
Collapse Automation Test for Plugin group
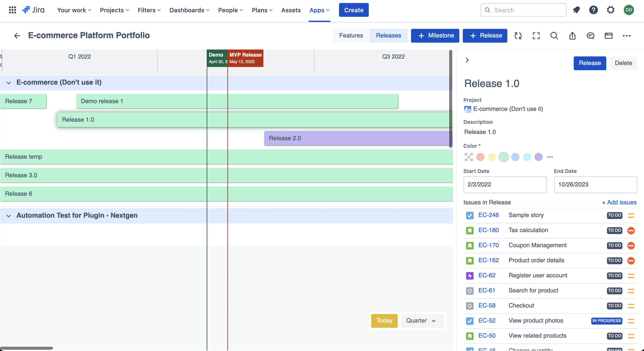point(9,216)
